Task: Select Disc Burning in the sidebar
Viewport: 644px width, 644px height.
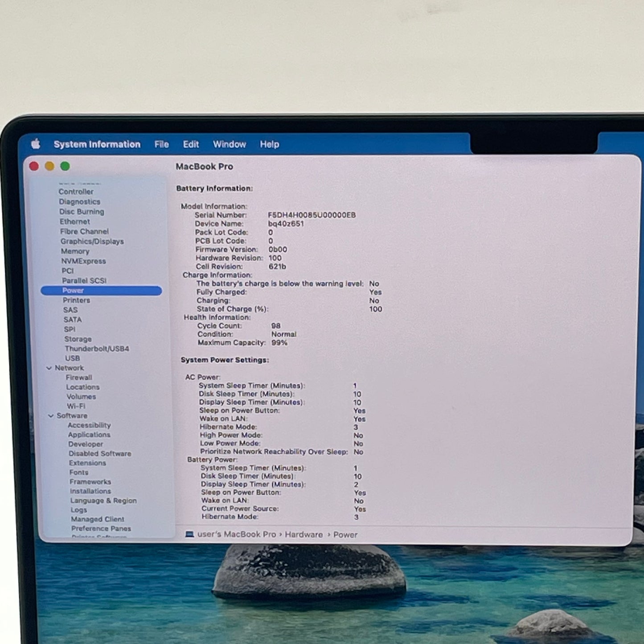Action: (x=82, y=212)
